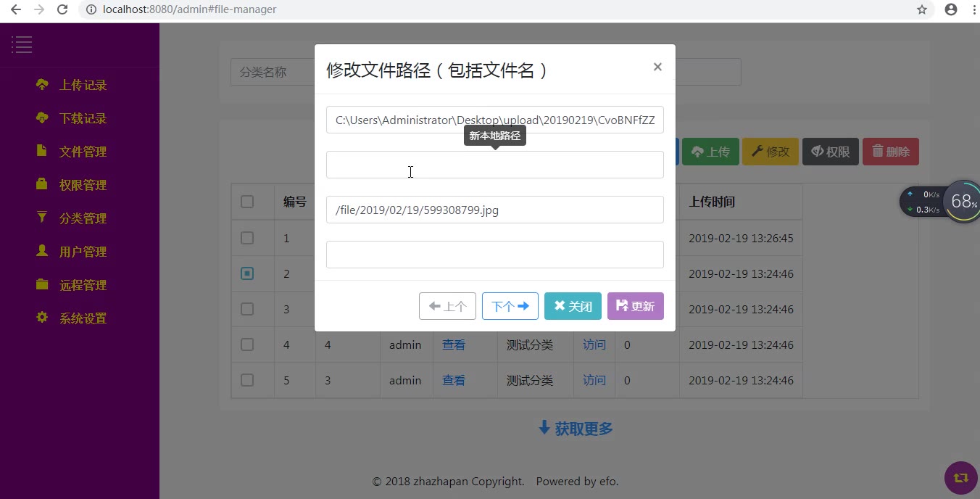
Task: Toggle the checkbox for row 1
Action: click(247, 238)
